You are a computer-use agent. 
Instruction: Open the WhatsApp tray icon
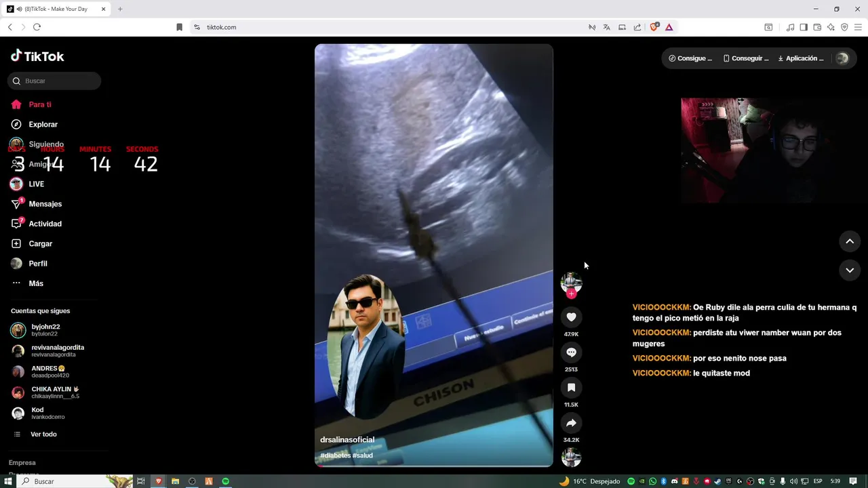652,481
